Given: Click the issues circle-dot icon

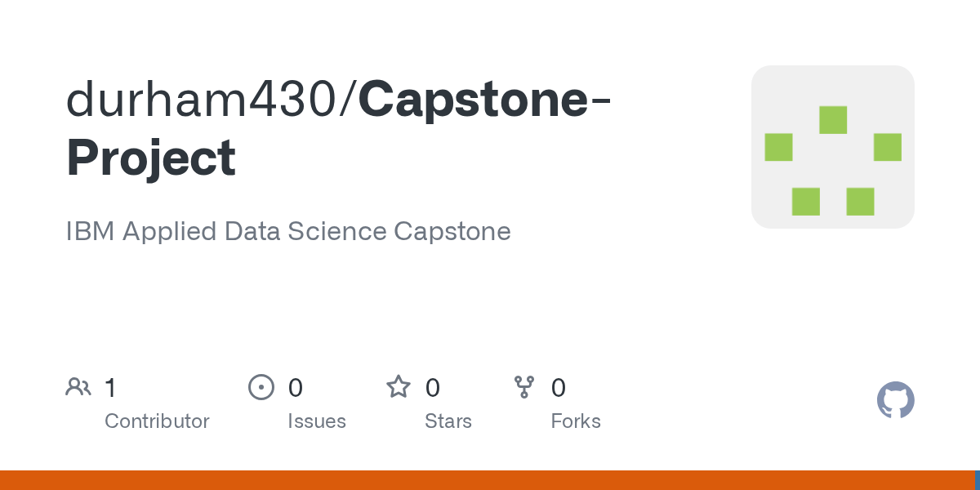Looking at the screenshot, I should [x=261, y=387].
